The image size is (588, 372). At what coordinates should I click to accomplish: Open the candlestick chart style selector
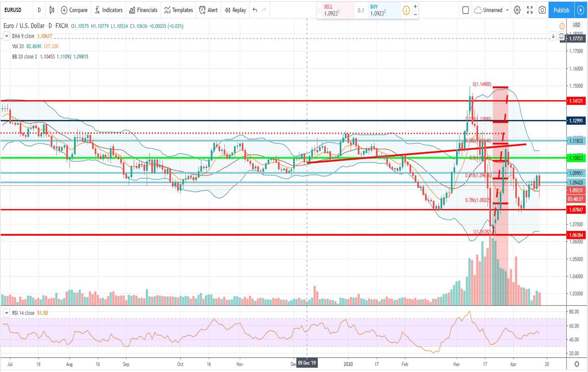(52, 10)
